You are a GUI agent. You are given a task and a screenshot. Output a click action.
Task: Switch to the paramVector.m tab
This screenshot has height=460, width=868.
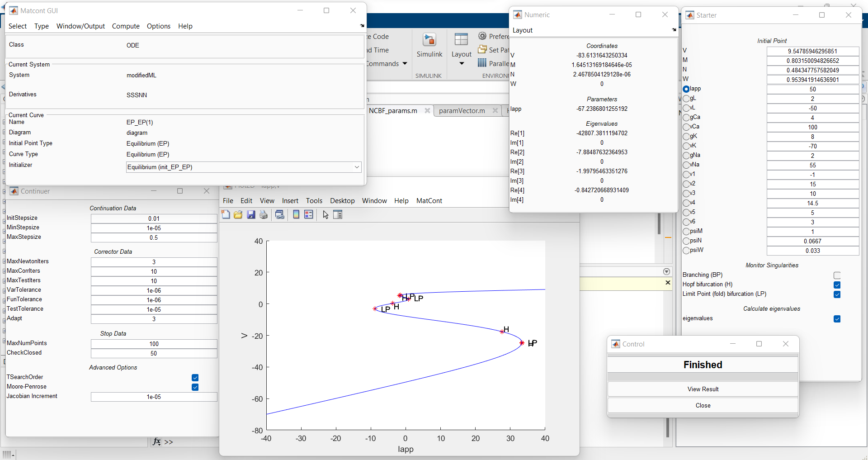pyautogui.click(x=462, y=111)
